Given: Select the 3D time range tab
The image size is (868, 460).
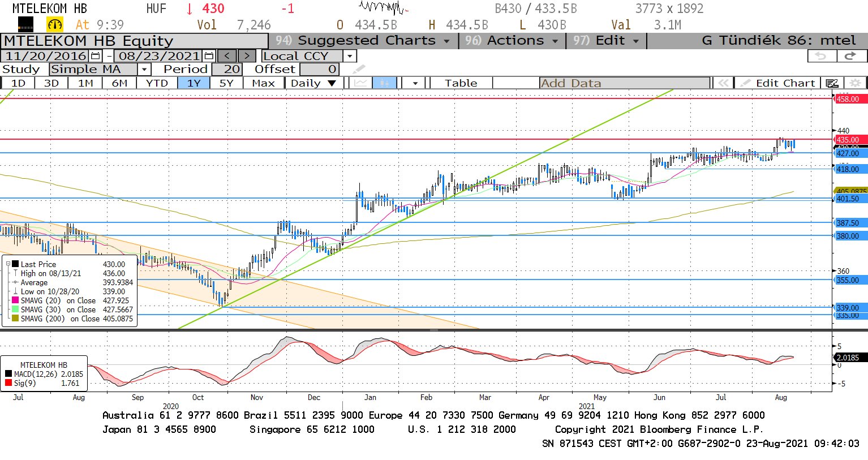Looking at the screenshot, I should tap(51, 83).
